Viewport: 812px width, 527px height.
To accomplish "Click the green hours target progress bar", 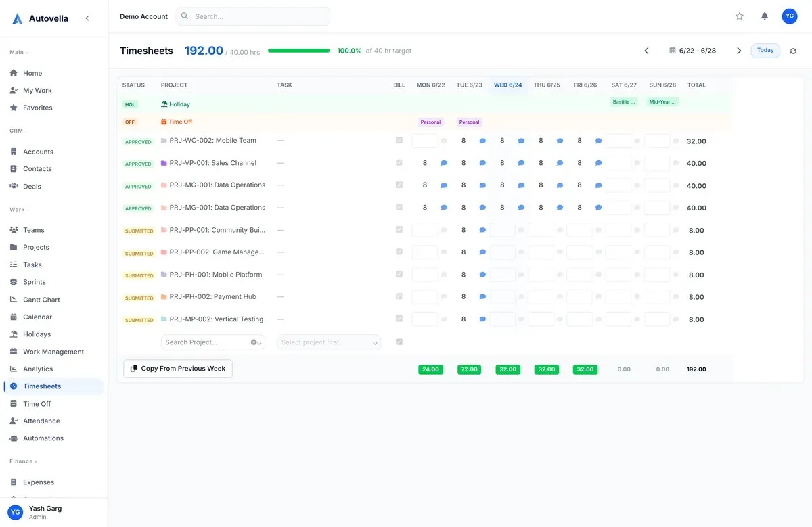I will coord(299,51).
